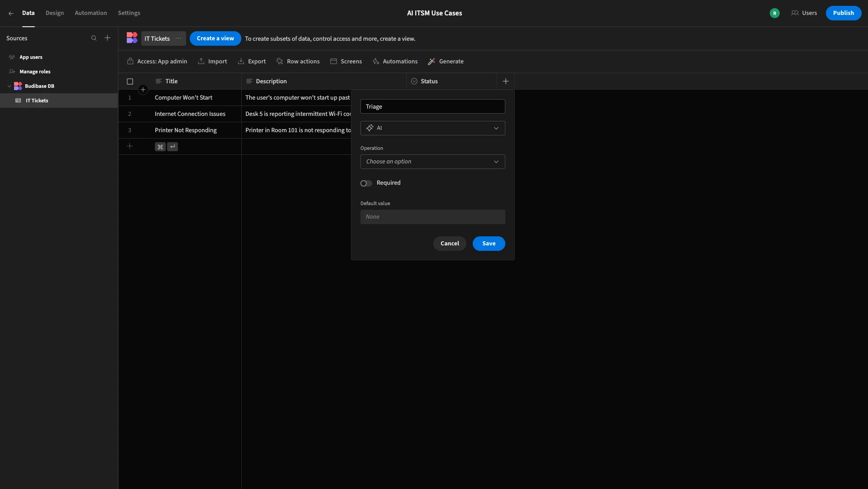Tick the select-all rows checkbox

click(x=130, y=81)
